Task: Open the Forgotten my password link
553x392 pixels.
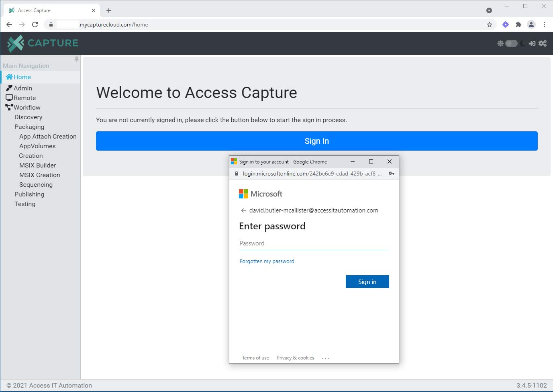Action: 267,261
